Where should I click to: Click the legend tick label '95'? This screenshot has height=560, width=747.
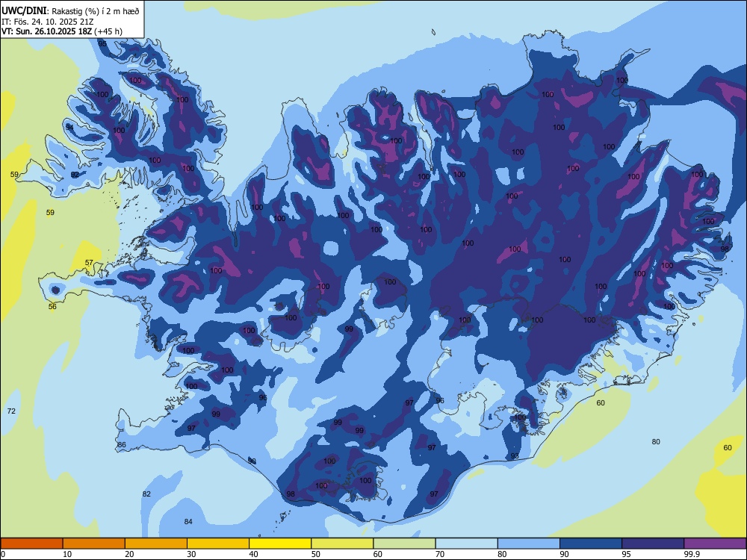[x=627, y=554]
